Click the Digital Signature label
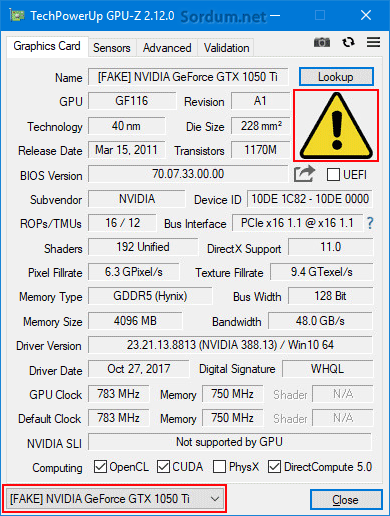 click(x=237, y=369)
